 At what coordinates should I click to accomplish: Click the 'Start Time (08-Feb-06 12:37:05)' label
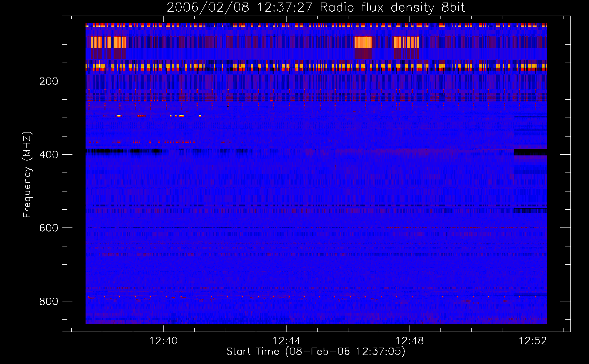pyautogui.click(x=316, y=352)
